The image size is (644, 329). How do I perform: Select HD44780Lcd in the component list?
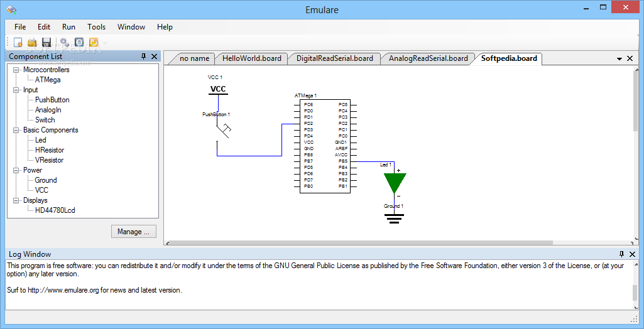point(55,210)
